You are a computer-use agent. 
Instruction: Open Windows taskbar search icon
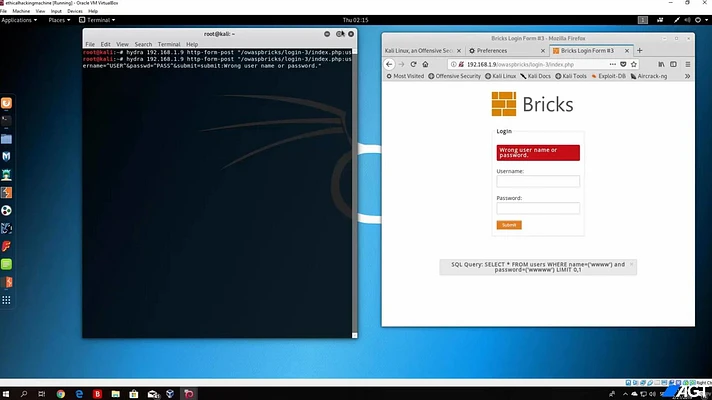[24, 394]
